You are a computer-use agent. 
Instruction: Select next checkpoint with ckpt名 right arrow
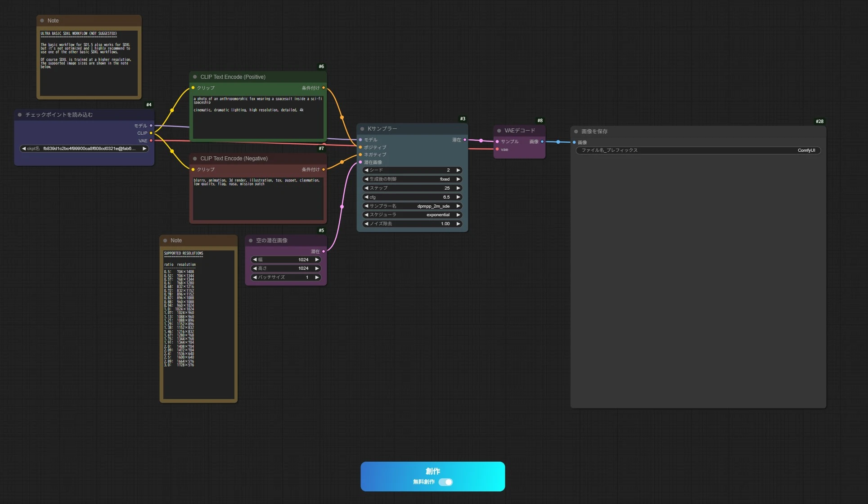pos(144,149)
